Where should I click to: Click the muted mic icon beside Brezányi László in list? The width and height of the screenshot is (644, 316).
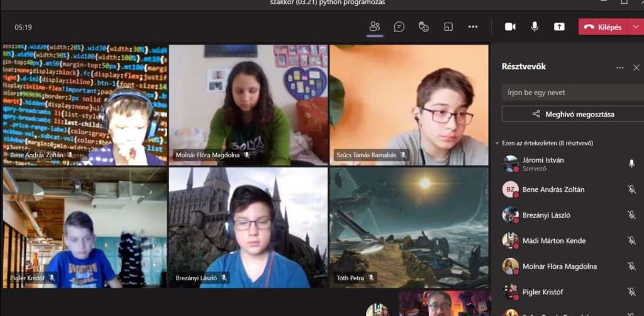tap(631, 215)
